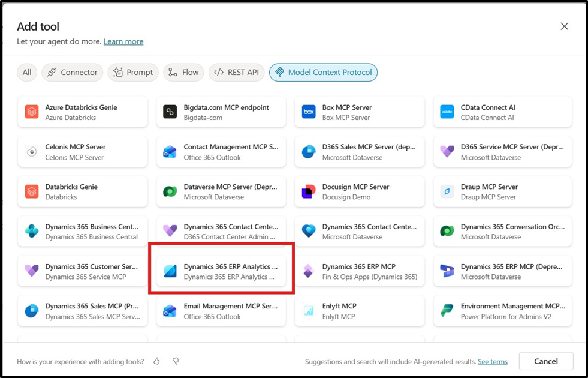588x378 pixels.
Task: Open the Learn more link
Action: [x=123, y=41]
